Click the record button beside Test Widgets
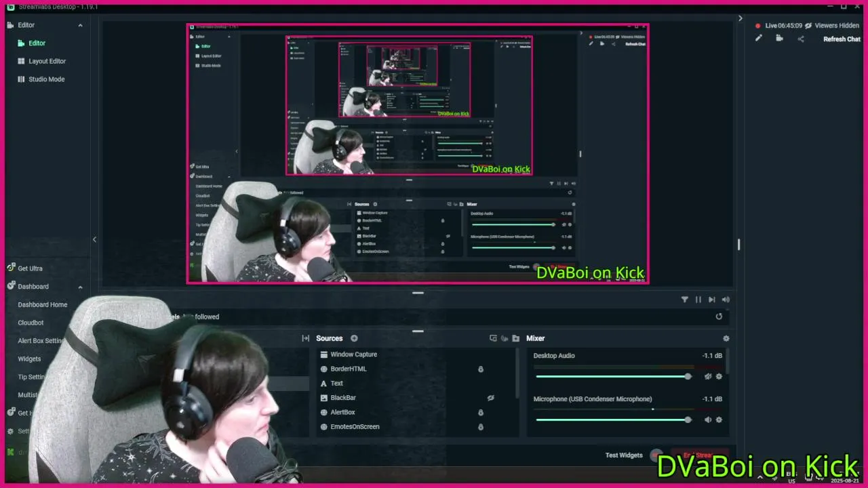The image size is (868, 488). click(656, 455)
